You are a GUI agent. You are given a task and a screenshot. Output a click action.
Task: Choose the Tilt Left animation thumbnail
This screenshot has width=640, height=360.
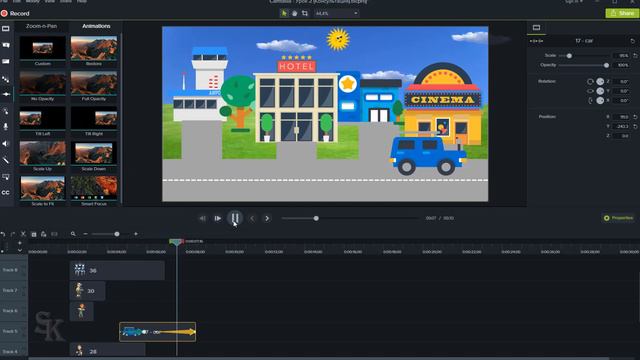pos(42,118)
